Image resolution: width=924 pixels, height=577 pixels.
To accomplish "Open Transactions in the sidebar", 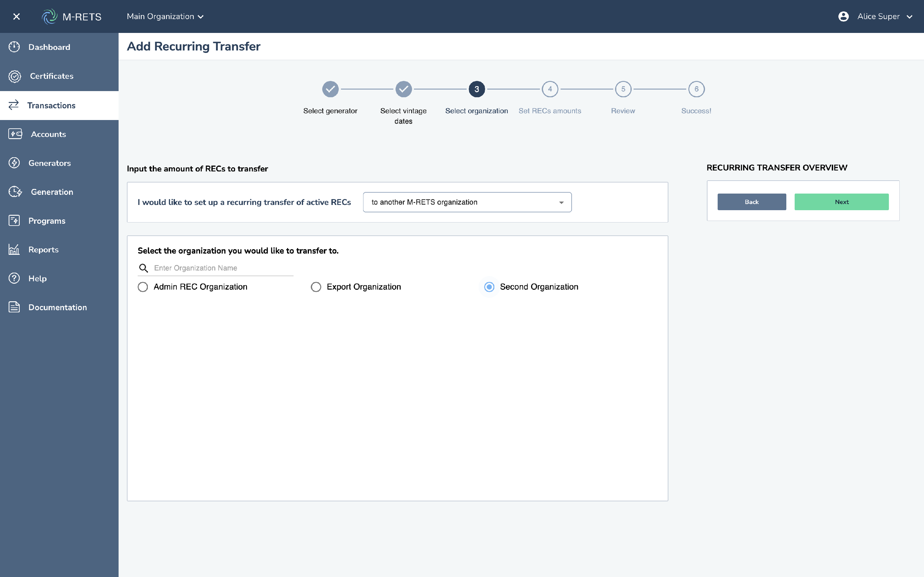I will 51,105.
